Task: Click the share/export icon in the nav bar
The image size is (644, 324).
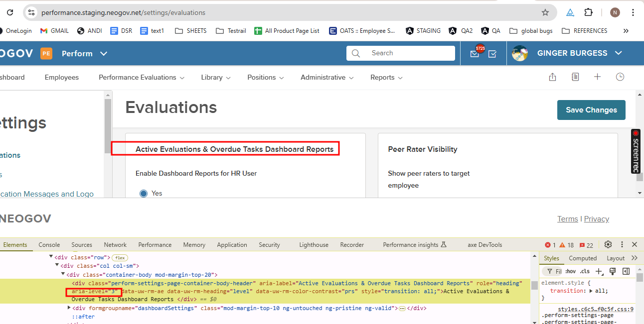Action: coord(552,77)
